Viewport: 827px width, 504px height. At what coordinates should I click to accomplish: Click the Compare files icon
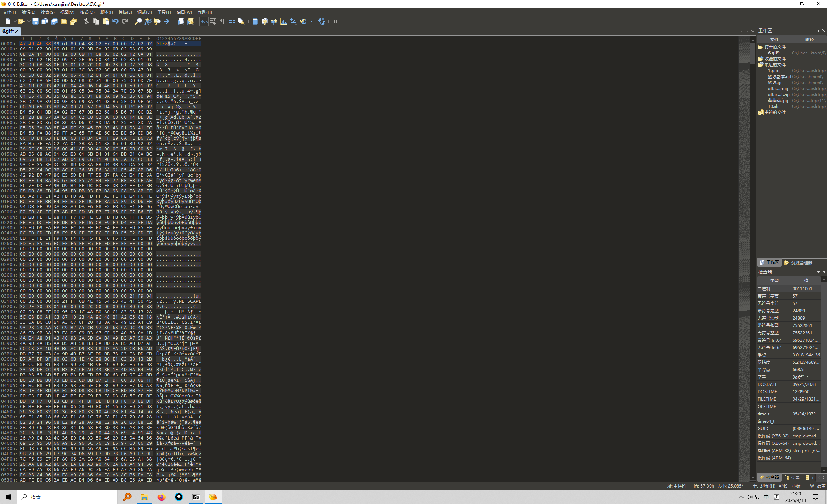[x=264, y=21]
